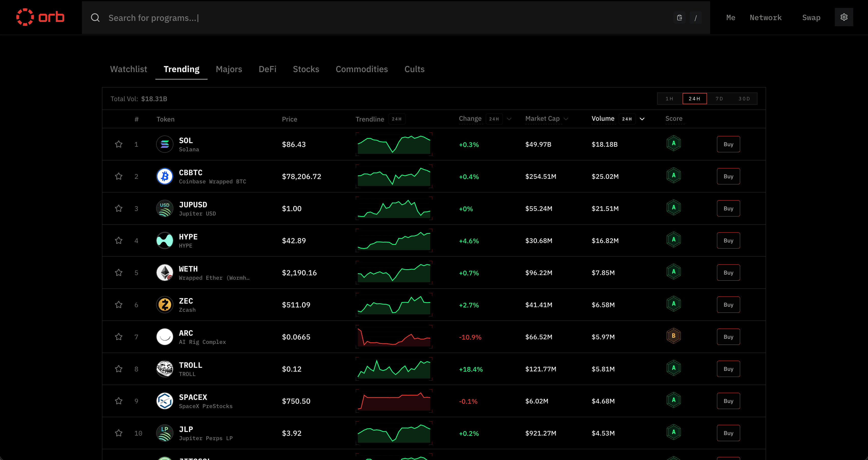Click the A score badge for ZEC
Screen dimensions: 868x460
click(674, 304)
